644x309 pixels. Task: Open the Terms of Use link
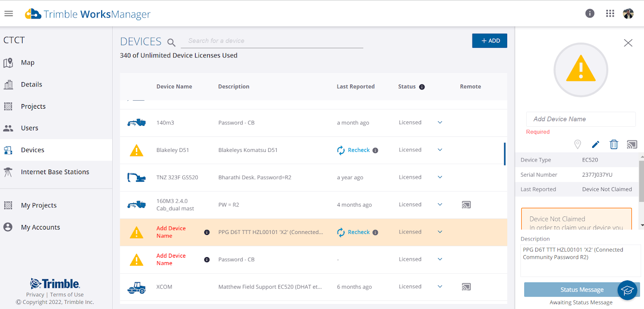pyautogui.click(x=67, y=295)
